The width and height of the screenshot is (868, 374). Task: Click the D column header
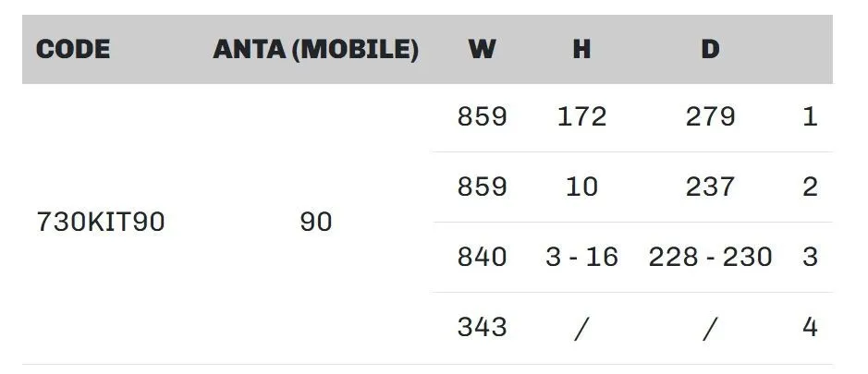click(709, 49)
